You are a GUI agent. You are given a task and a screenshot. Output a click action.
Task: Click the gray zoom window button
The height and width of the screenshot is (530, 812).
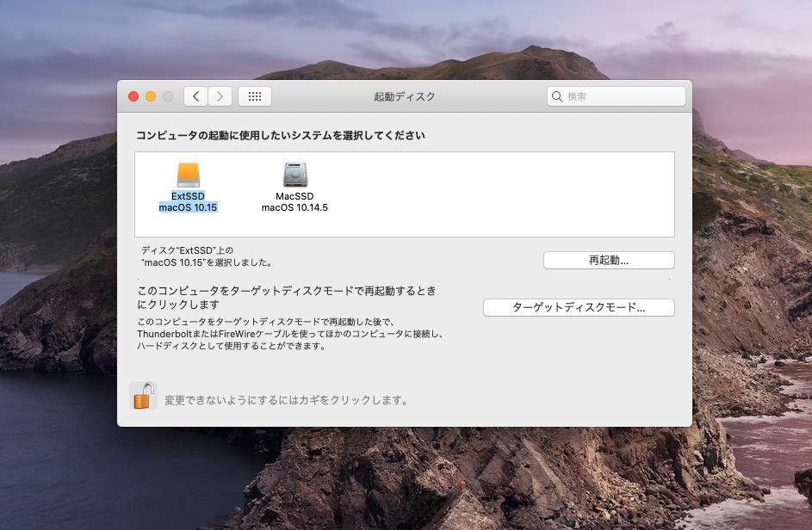point(168,96)
